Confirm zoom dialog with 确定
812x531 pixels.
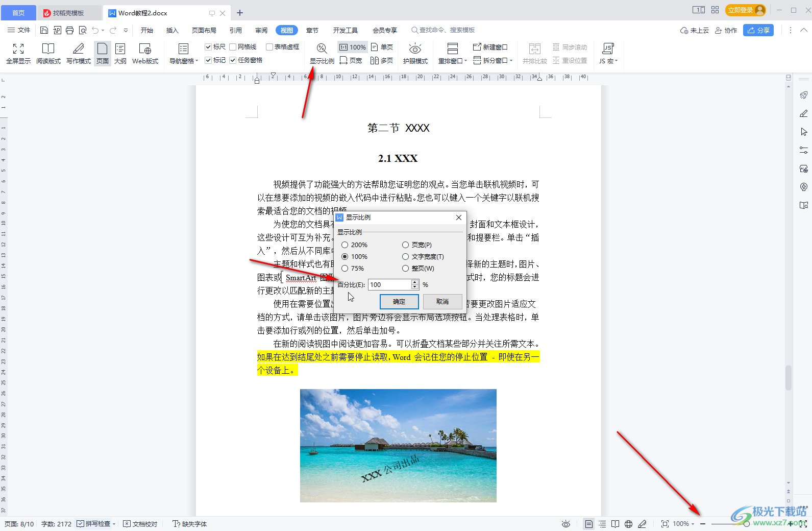[399, 302]
